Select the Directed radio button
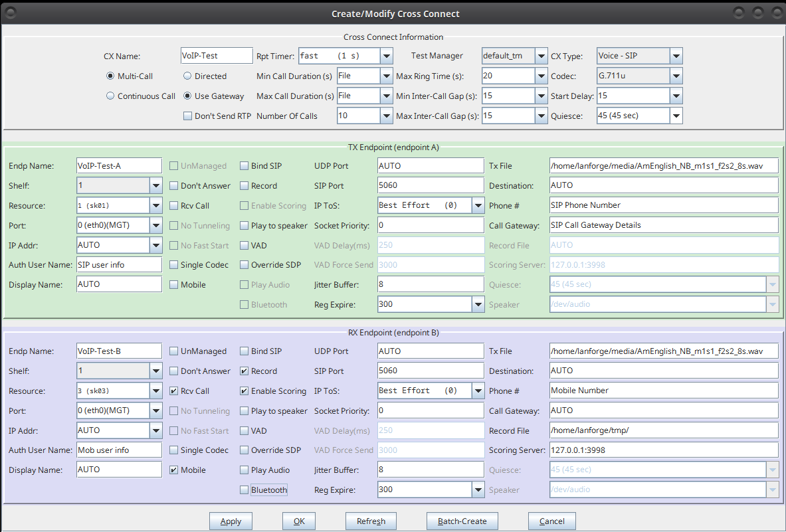Viewport: 786px width, 532px height. (x=187, y=76)
